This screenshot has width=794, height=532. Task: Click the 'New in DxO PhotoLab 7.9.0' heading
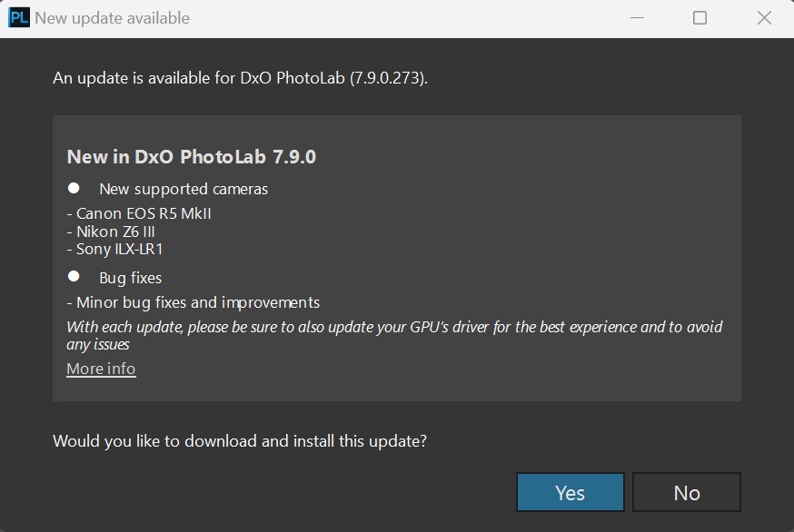tap(192, 156)
